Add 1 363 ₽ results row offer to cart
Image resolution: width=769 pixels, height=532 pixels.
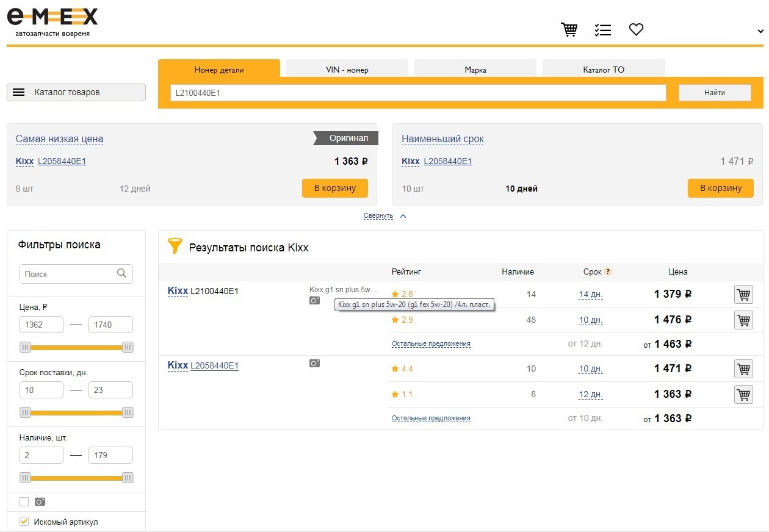743,395
